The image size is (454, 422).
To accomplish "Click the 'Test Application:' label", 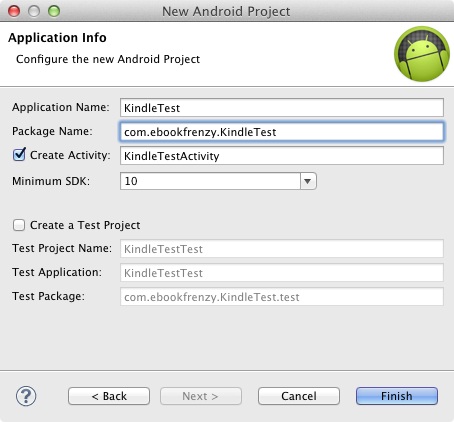I will coord(57,272).
